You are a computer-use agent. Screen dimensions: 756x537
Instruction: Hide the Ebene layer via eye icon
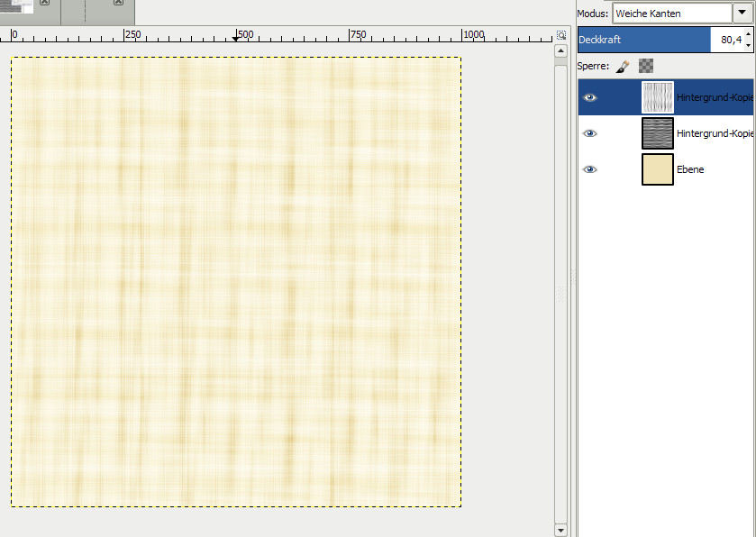pyautogui.click(x=590, y=169)
